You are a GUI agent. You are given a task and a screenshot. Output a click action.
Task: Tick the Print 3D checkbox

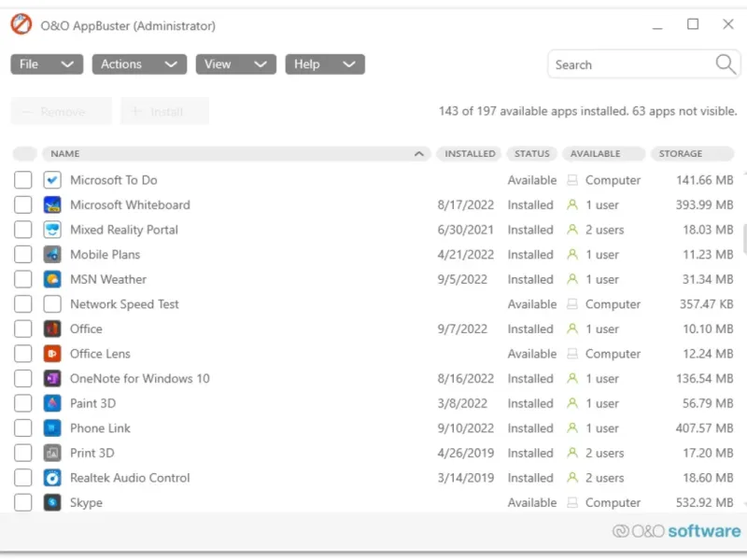[22, 453]
